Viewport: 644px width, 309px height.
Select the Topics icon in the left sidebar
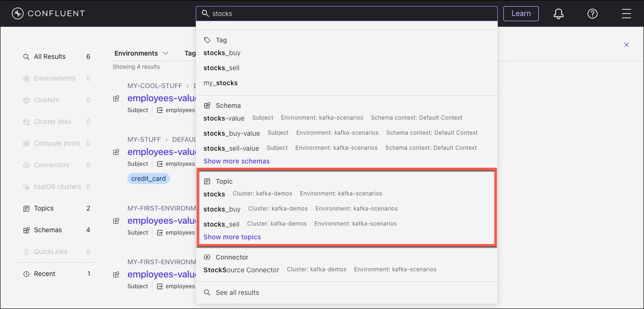[27, 208]
